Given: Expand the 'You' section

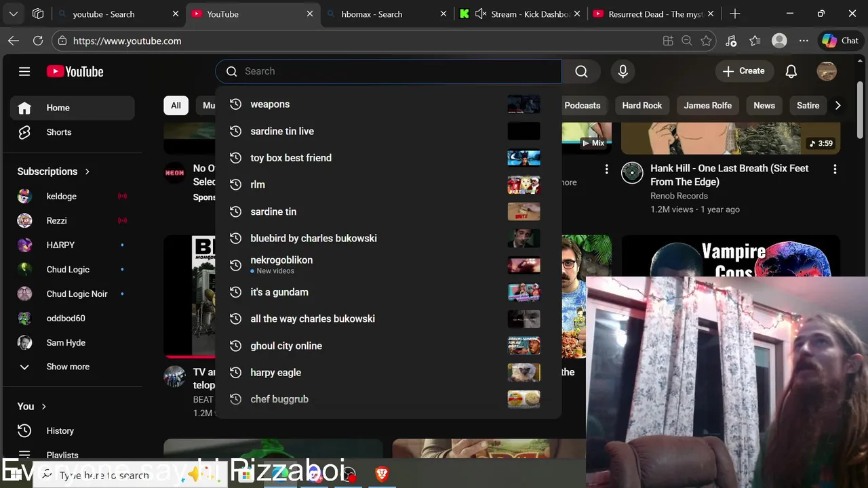Looking at the screenshot, I should [32, 407].
